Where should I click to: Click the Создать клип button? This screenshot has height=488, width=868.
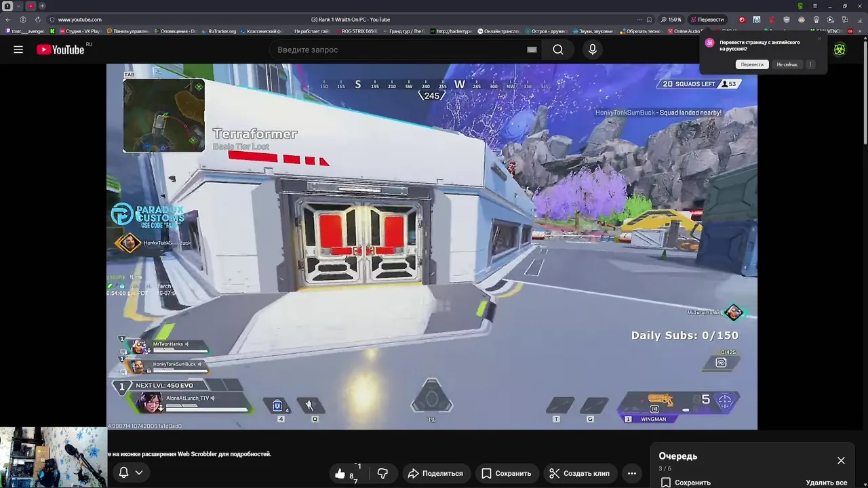[x=579, y=474]
